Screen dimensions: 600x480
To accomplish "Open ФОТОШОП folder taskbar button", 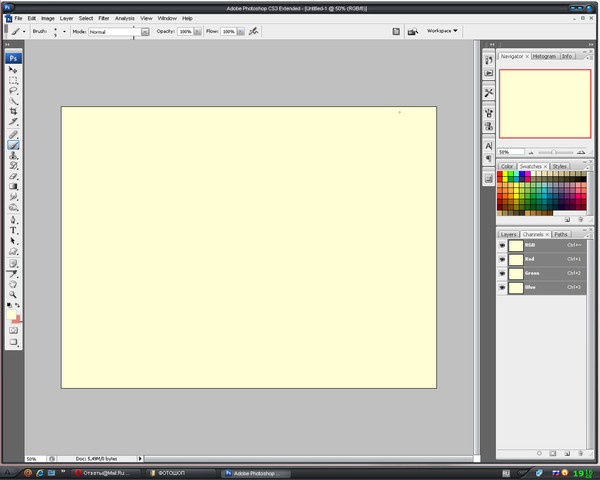I will point(180,473).
